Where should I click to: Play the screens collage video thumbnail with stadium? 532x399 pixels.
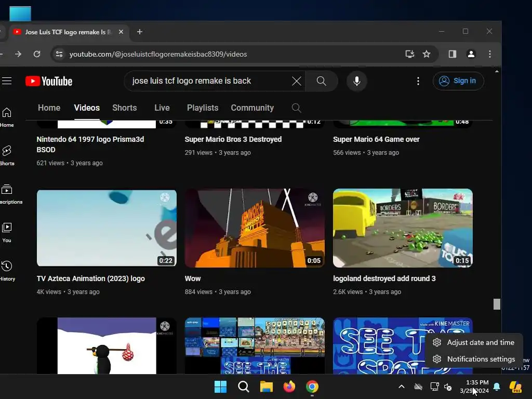pos(255,345)
